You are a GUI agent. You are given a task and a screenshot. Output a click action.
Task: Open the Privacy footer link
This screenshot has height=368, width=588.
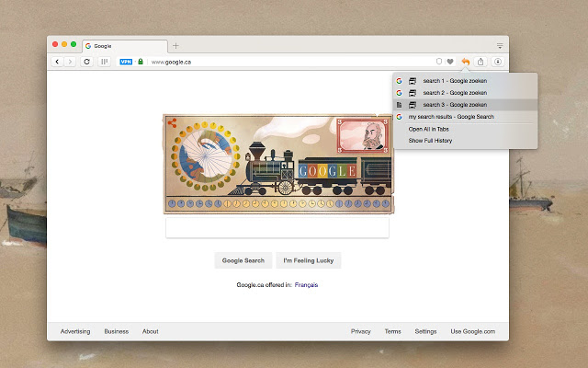tap(361, 331)
